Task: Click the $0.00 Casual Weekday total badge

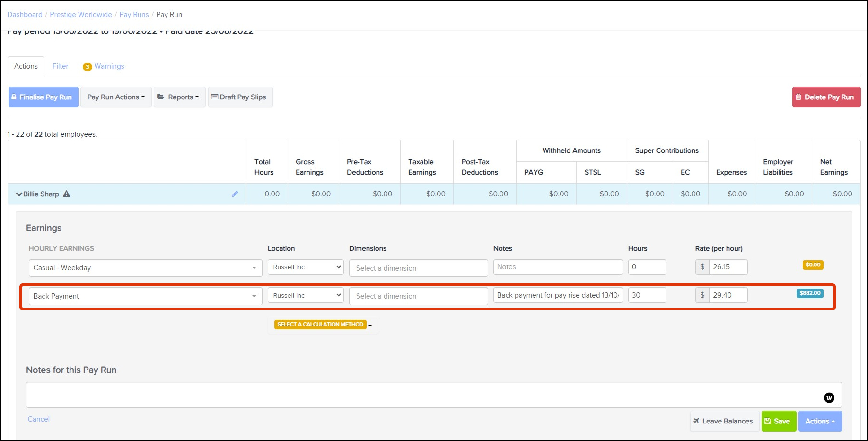Action: tap(813, 265)
